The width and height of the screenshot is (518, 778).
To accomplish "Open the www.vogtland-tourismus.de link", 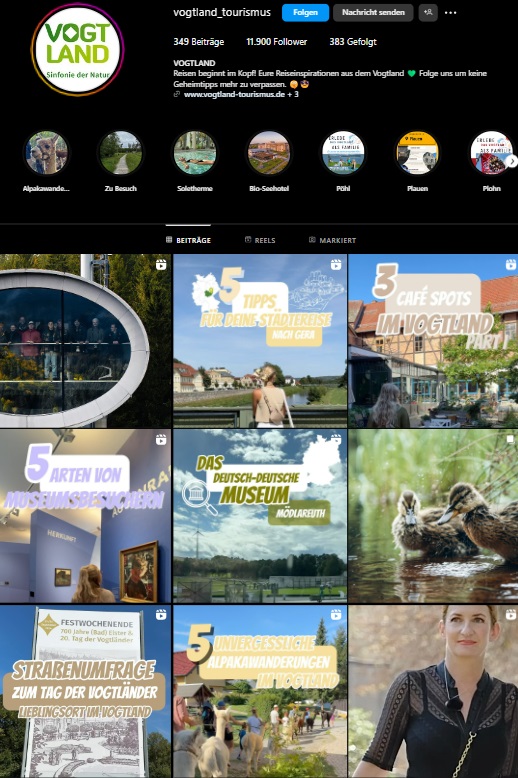I will [234, 94].
